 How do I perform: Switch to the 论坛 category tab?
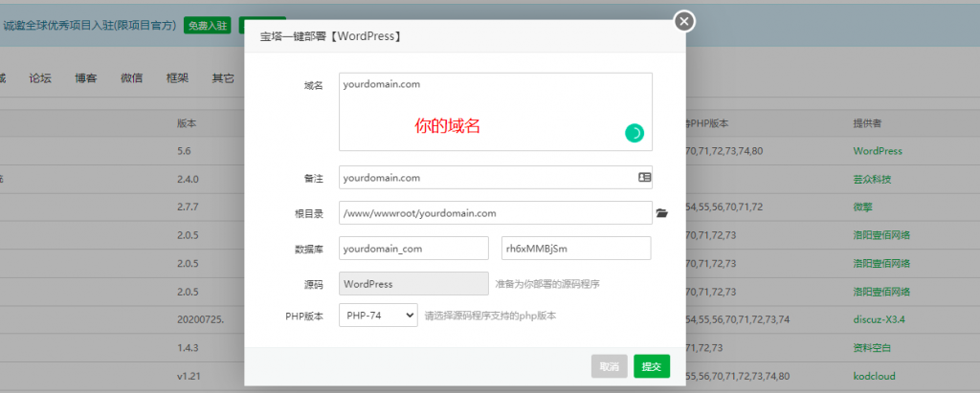[40, 78]
